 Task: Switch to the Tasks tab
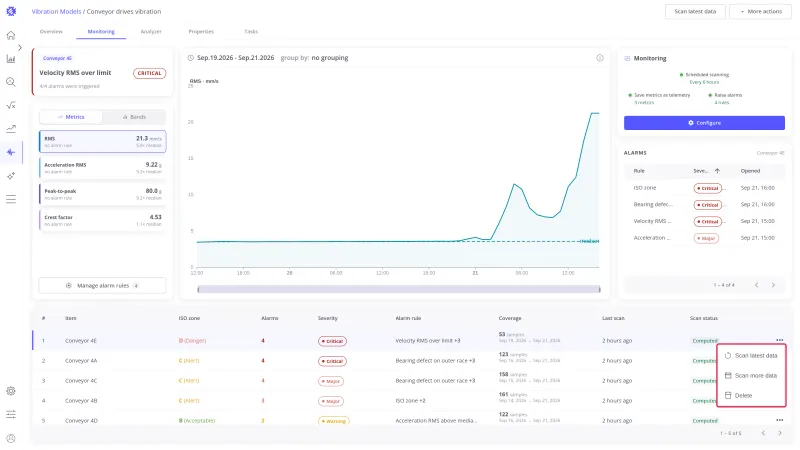pos(251,32)
